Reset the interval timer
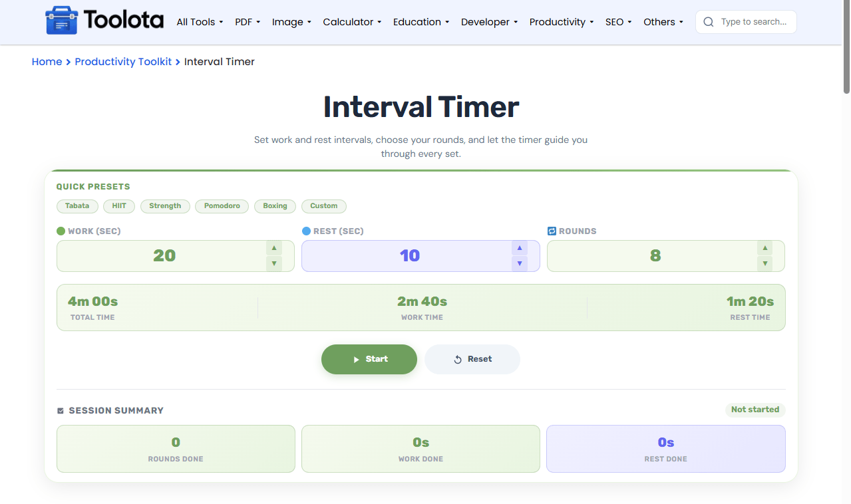The width and height of the screenshot is (851, 504). coord(472,359)
